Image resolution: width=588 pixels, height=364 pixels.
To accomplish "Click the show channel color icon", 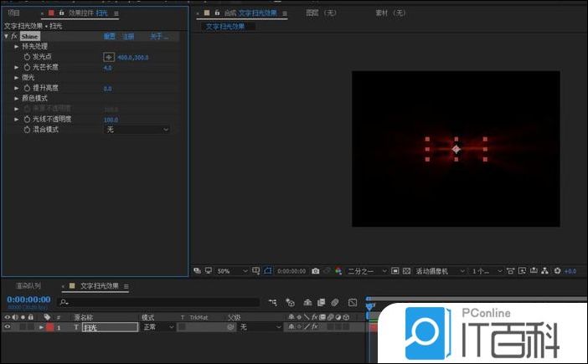I will click(337, 271).
